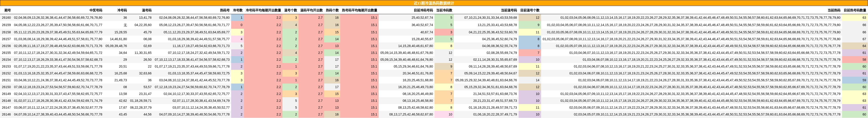Viewport: 868px width, 118px height.
Task: Click current warm numbers 04,06,08,36,52,55,74,79
Action: (x=499, y=46)
